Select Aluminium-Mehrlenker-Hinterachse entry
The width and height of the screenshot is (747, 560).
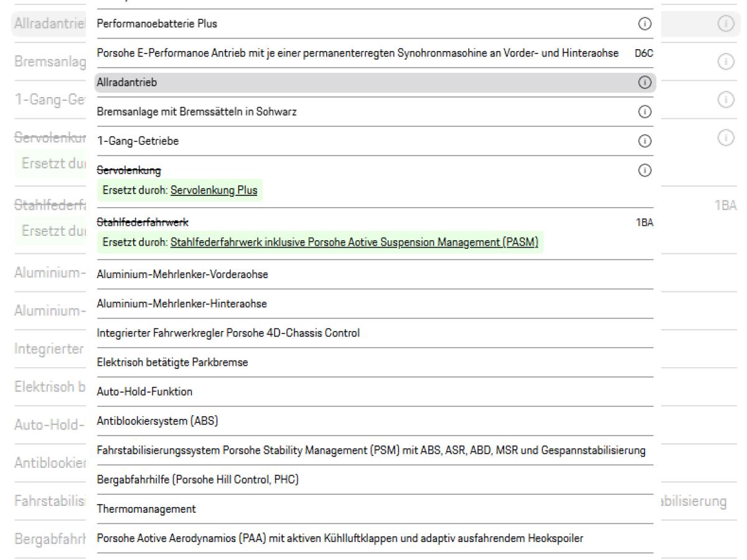click(374, 304)
